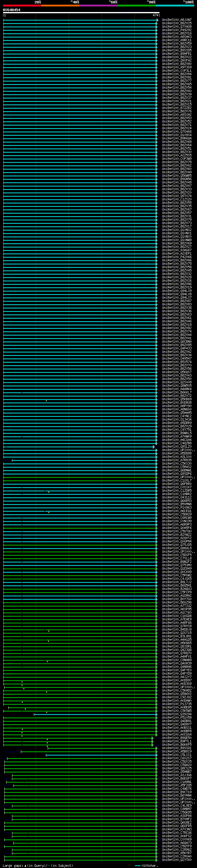Image resolution: width=197 pixels, height=868 pixels.
Task: Select the UniRef100_A6CEQ1 label
Action: tap(177, 511)
